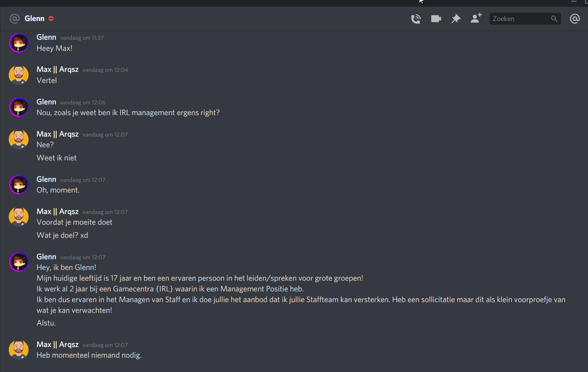Click the @ icon left of Glenn's name
This screenshot has height=372, width=588.
(x=15, y=19)
